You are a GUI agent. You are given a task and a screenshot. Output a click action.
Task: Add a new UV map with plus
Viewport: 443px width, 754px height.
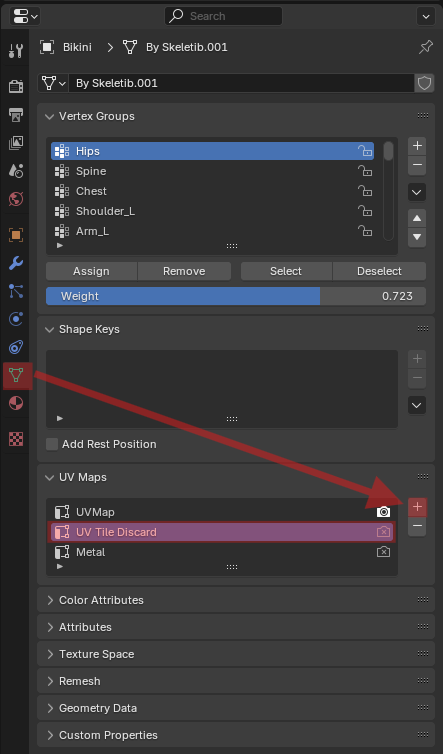point(417,506)
